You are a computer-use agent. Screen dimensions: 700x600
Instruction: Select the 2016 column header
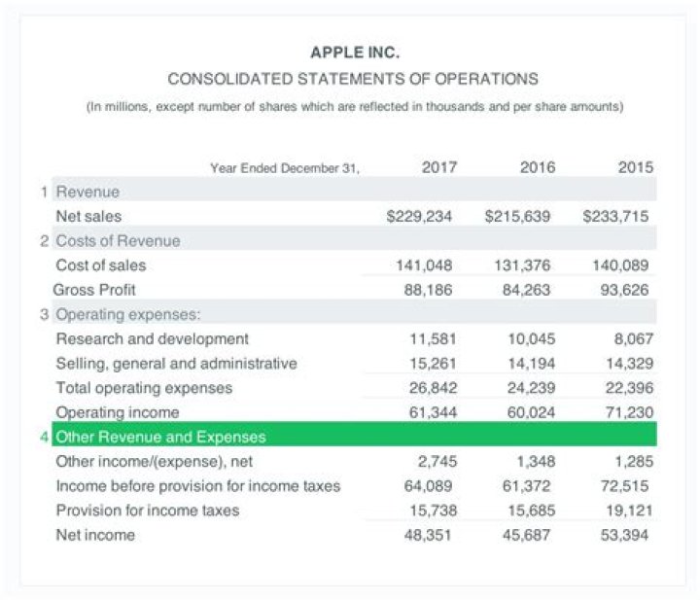538,167
